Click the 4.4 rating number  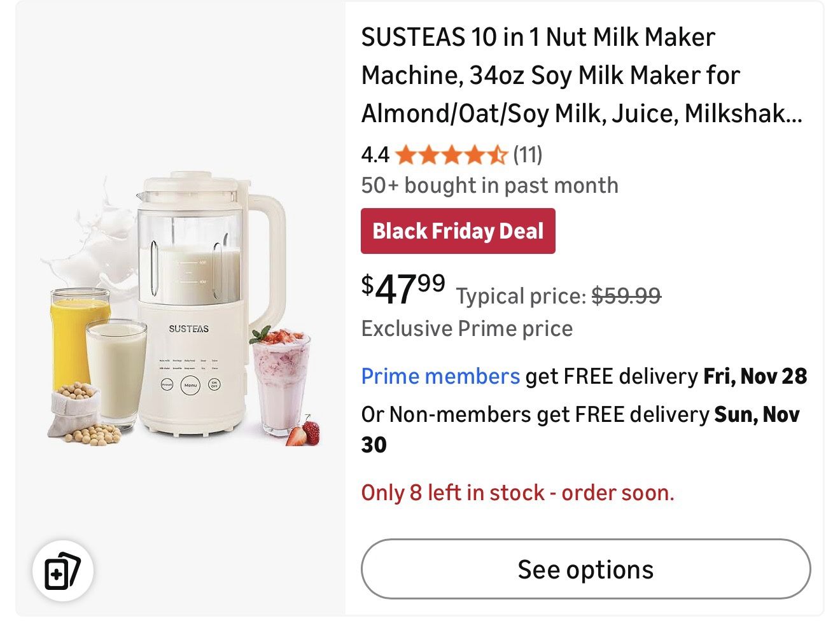(x=375, y=154)
